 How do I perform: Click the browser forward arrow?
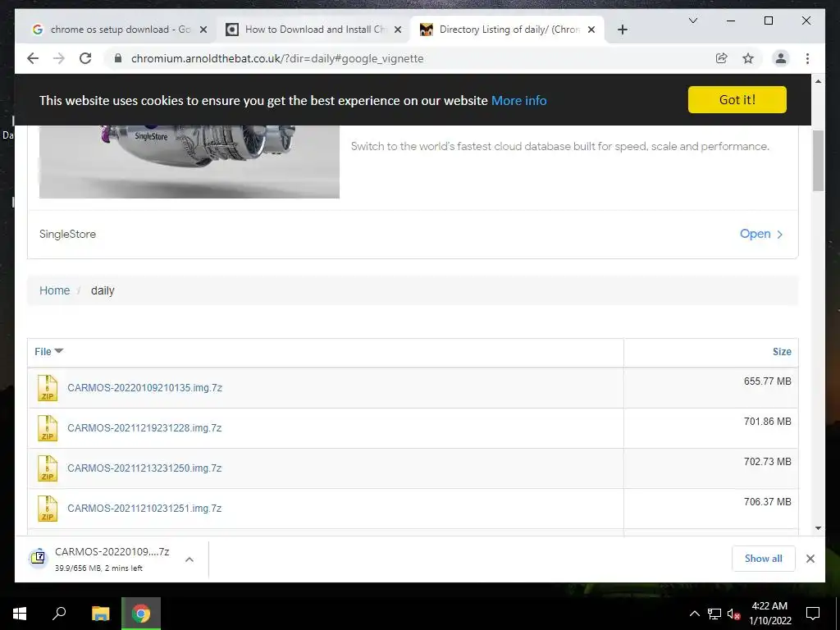click(59, 58)
